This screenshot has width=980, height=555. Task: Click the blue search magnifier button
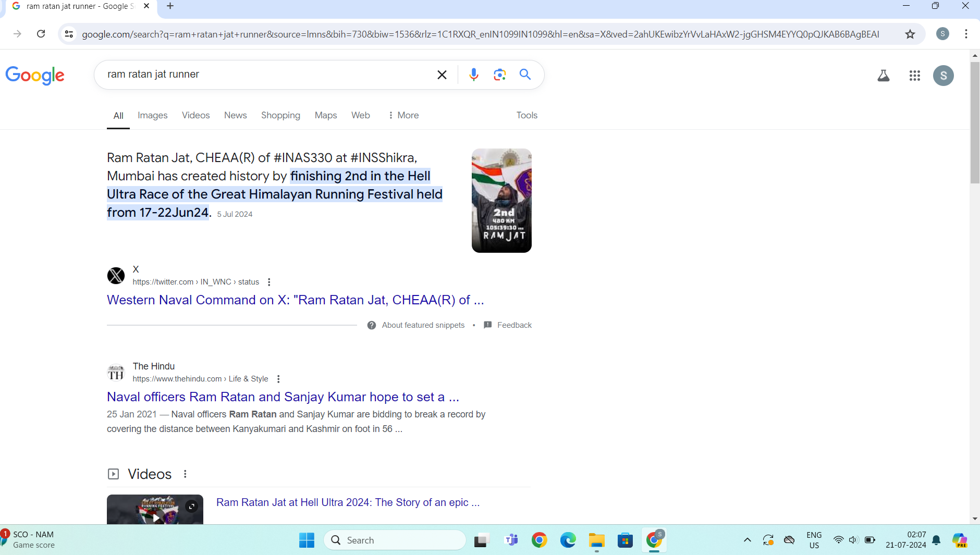(525, 75)
